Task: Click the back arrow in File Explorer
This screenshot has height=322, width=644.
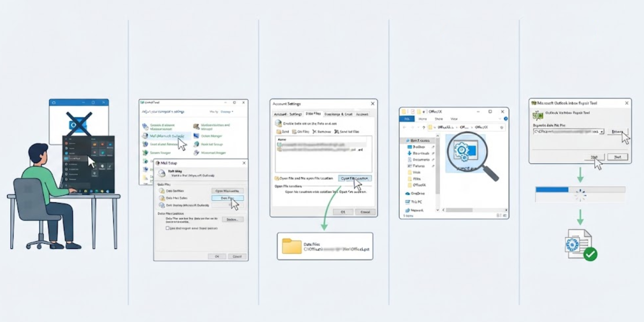Action: coord(405,128)
